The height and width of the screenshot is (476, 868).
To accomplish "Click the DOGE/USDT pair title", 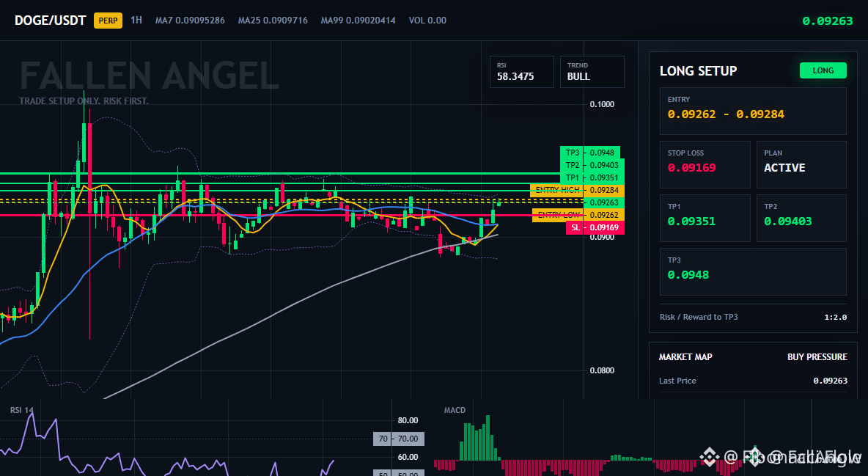I will [51, 21].
